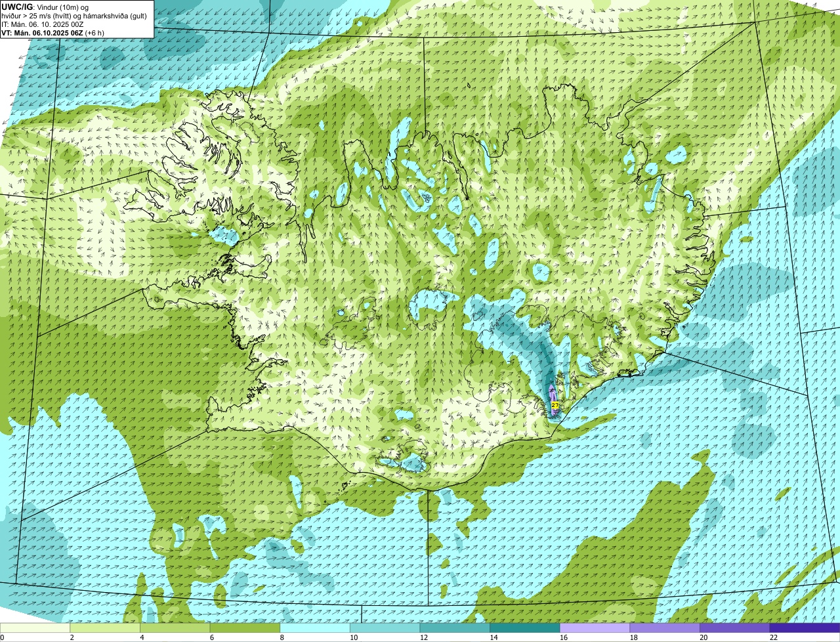Viewport: 840px width, 642px height.
Task: Select the 12–14 m/s teal legend swatch
Action: point(455,628)
